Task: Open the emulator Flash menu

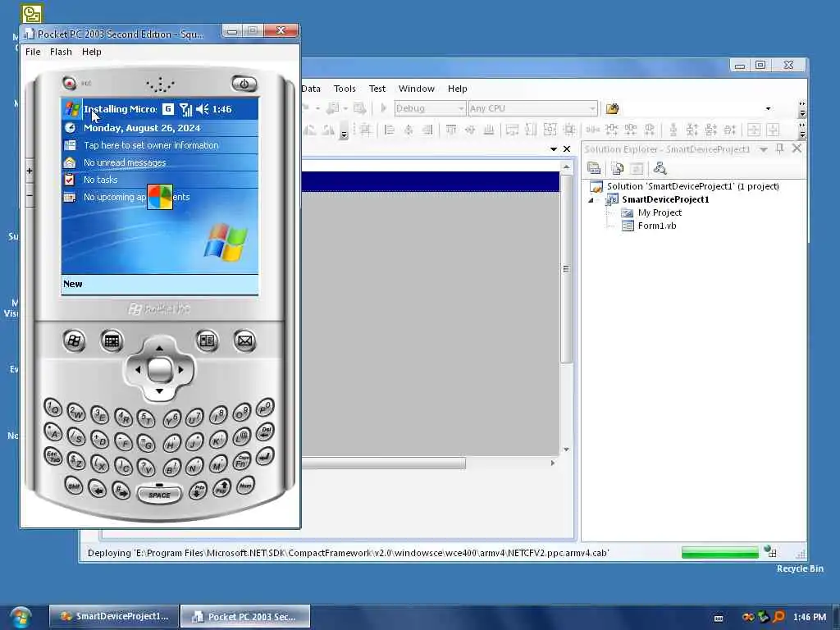Action: click(x=61, y=52)
